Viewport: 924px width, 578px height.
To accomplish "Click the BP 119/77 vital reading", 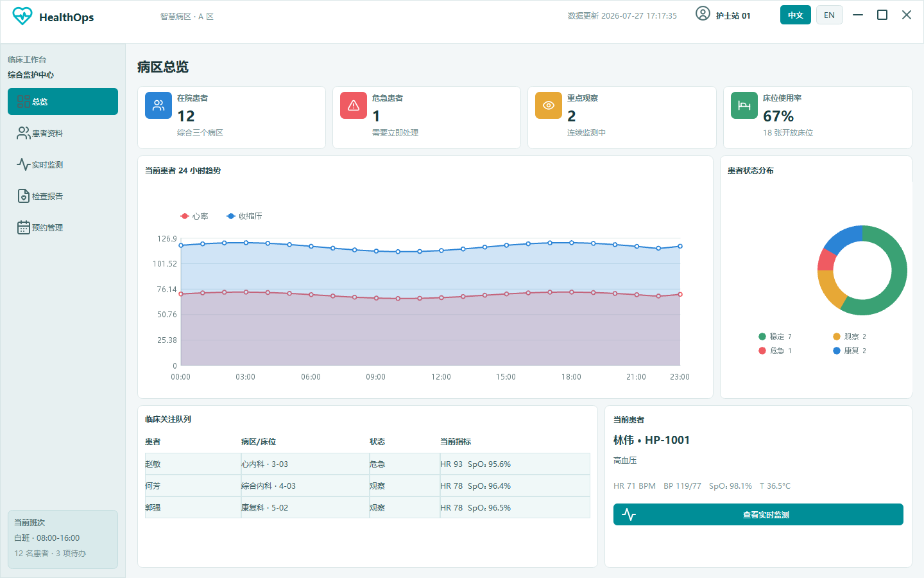I will coord(682,486).
